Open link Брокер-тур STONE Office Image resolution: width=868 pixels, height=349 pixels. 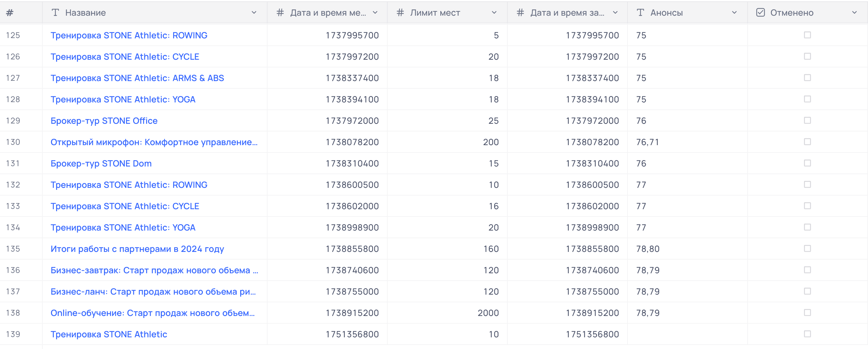104,120
